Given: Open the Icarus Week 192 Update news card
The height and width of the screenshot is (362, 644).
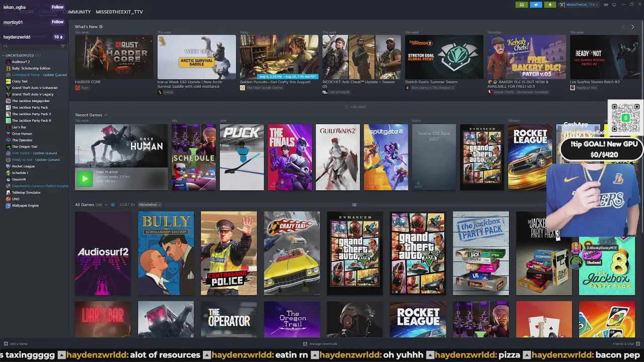Looking at the screenshot, I should click(x=197, y=57).
